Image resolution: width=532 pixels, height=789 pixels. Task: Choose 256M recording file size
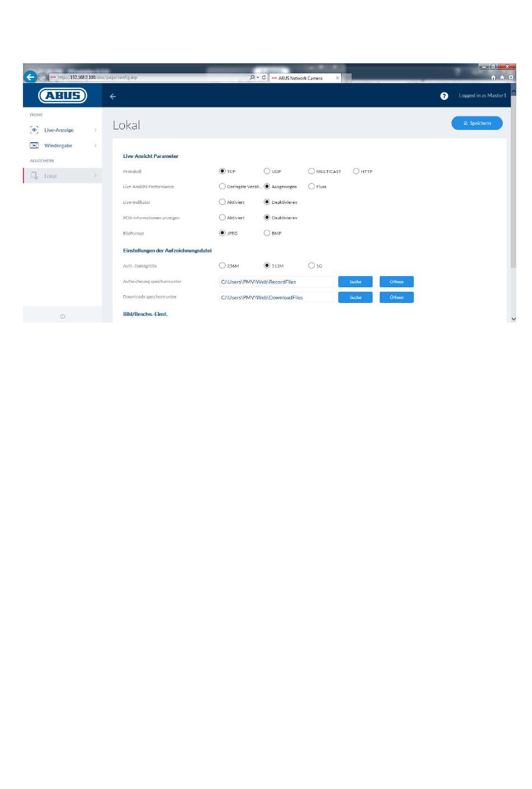222,266
